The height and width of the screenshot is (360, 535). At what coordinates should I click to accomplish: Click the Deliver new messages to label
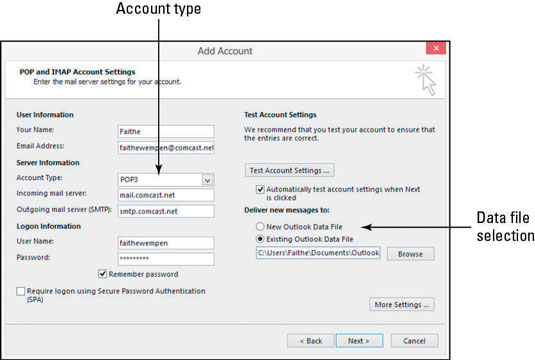tap(287, 210)
